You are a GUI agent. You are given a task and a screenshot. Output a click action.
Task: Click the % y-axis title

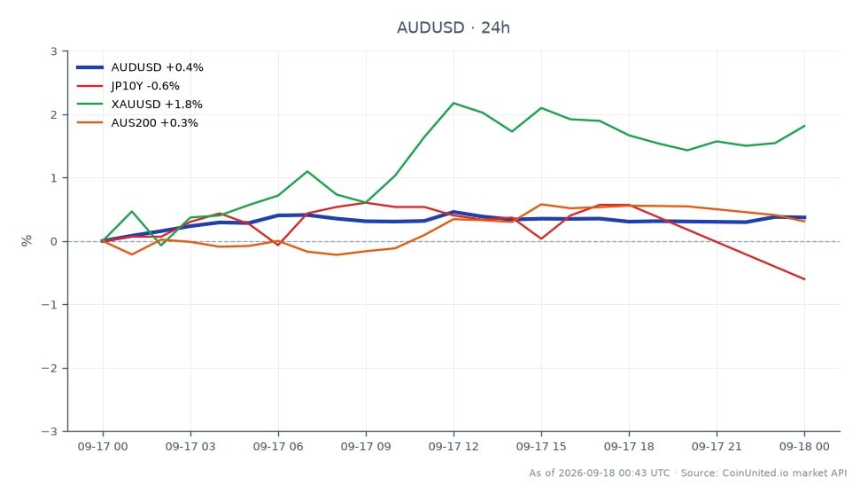[27, 240]
